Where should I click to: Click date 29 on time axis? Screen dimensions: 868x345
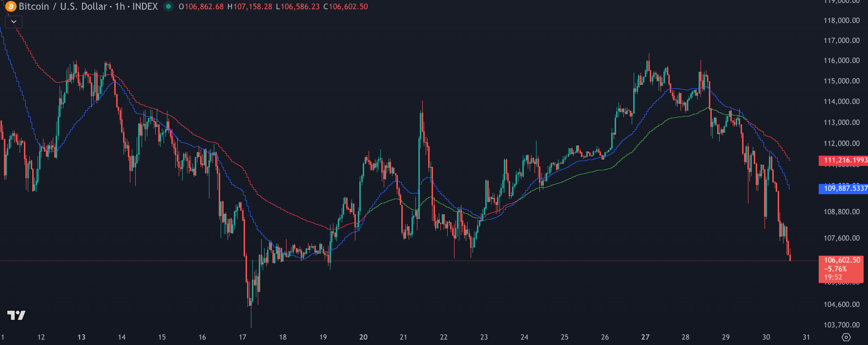tap(726, 337)
